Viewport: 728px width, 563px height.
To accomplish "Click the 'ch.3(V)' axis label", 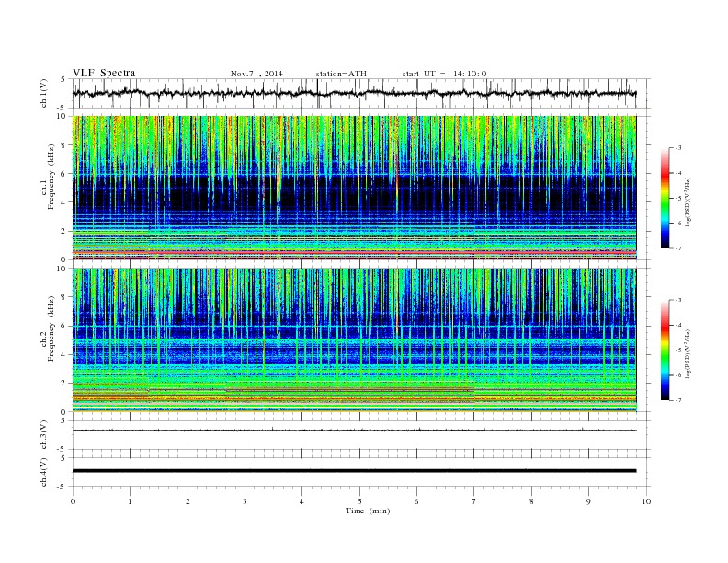I will [44, 435].
